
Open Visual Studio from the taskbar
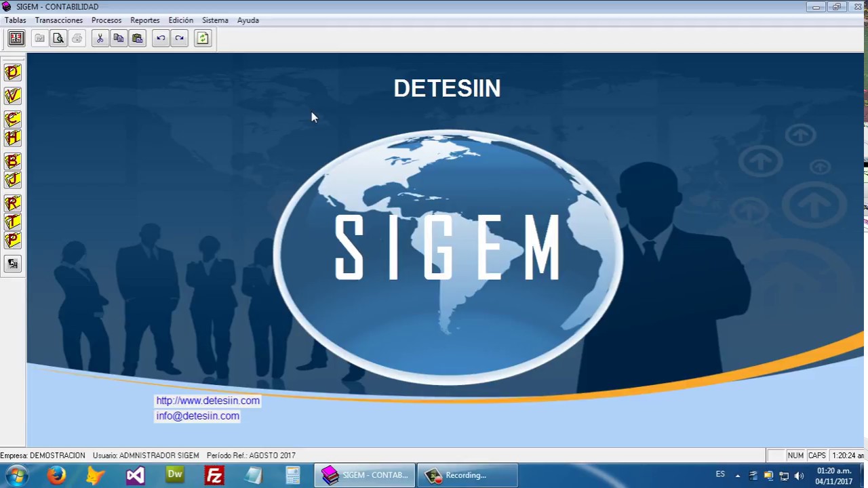(x=135, y=475)
